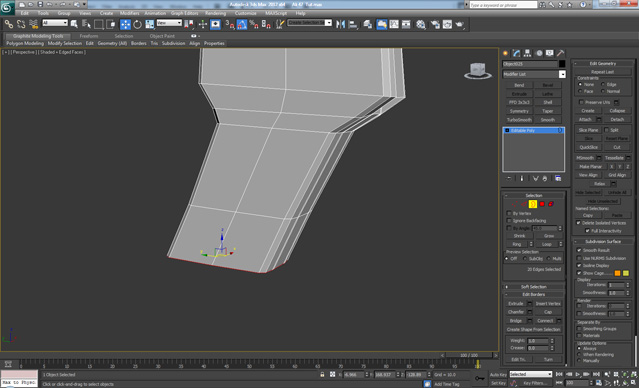Open the Create command panel tab
Screen dimensions: 639x388
(506, 53)
